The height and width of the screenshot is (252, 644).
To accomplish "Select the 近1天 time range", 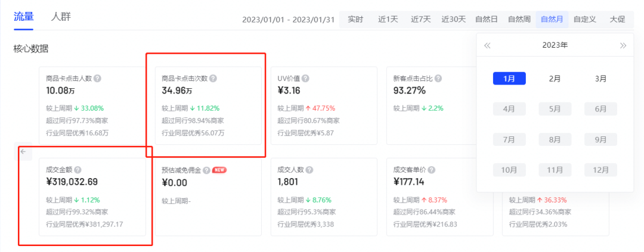I will (388, 19).
